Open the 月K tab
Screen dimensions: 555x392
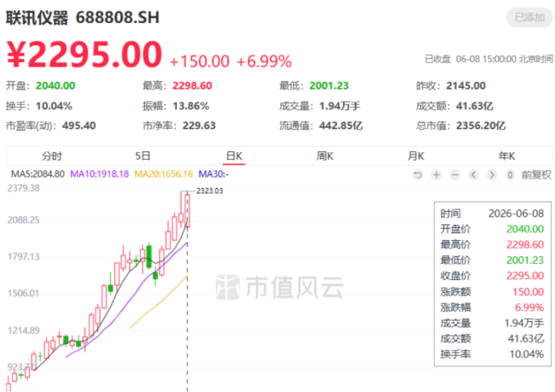click(x=416, y=155)
